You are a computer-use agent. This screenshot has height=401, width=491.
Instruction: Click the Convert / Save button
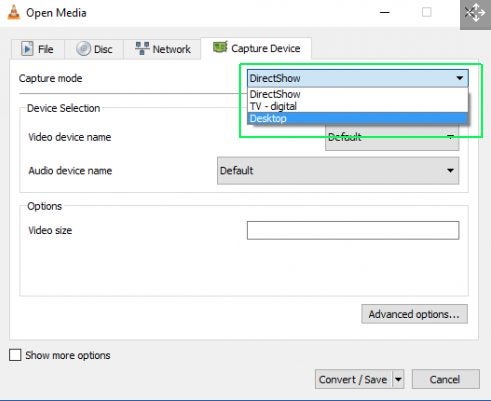(x=353, y=379)
